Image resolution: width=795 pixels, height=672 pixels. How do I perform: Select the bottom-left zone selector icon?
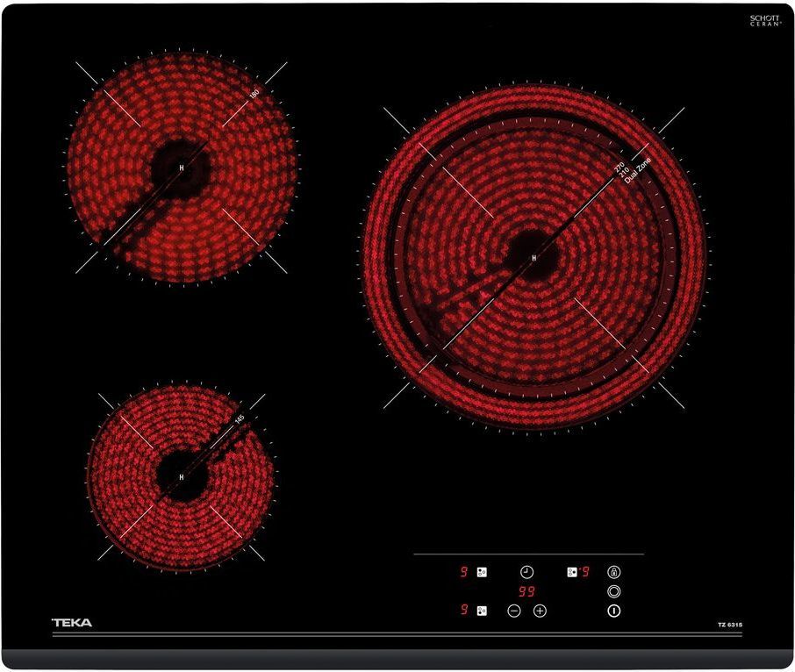pyautogui.click(x=481, y=611)
